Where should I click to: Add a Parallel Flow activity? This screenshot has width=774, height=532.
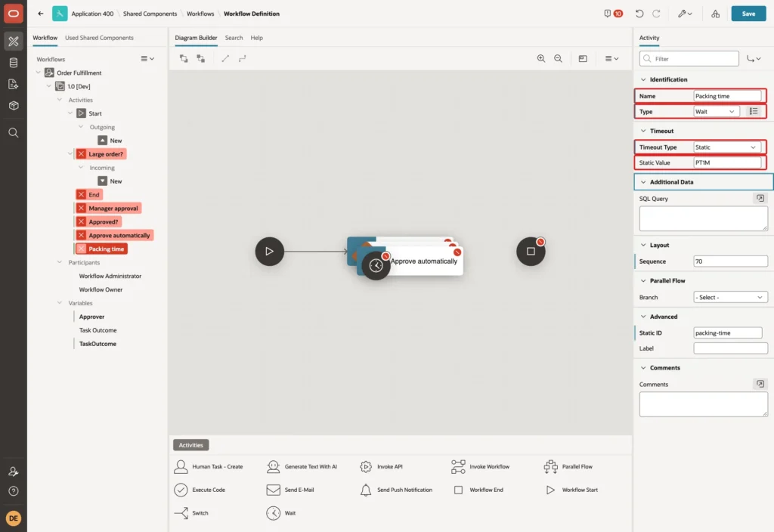tap(568, 466)
